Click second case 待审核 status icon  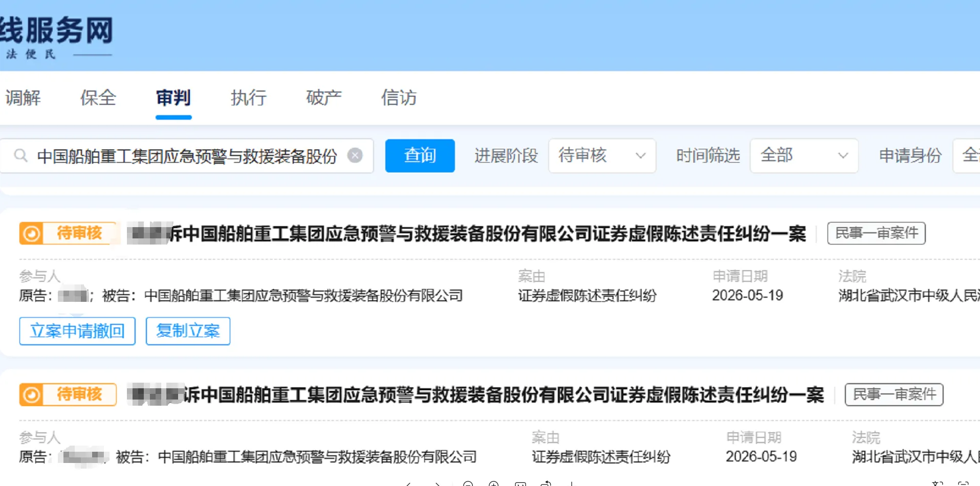tap(31, 394)
